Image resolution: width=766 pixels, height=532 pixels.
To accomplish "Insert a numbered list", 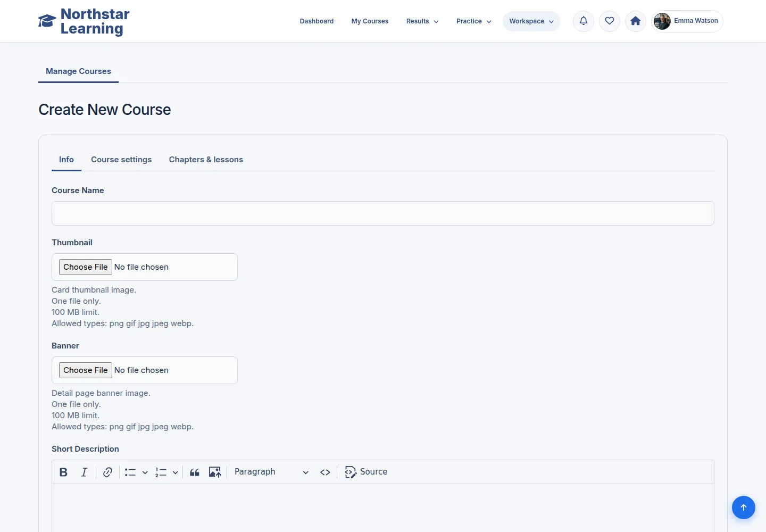I will 161,472.
